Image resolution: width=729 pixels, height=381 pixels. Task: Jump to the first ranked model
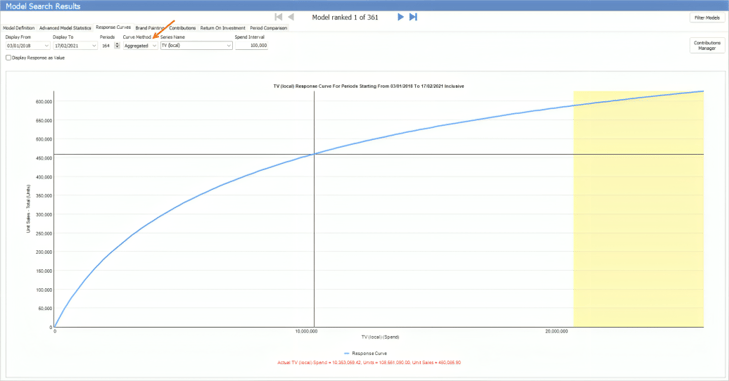pos(278,17)
